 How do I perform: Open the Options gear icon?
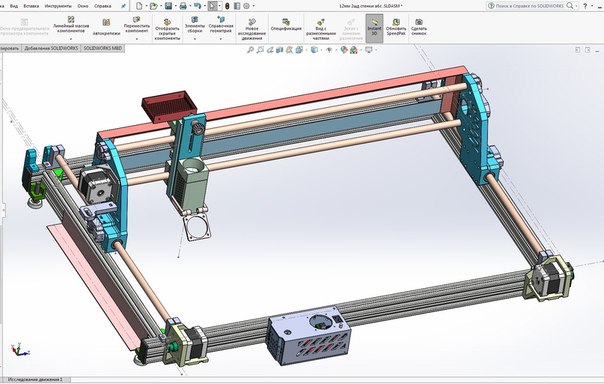246,6
